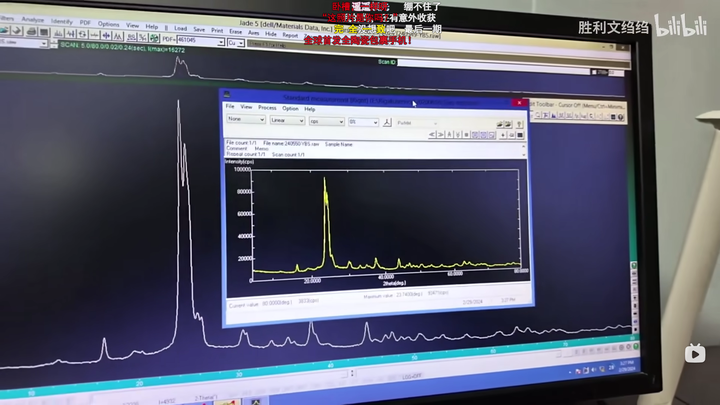Click the green Search/Match icon beside PDF#
Viewport: 720px width, 405px height.
click(154, 38)
